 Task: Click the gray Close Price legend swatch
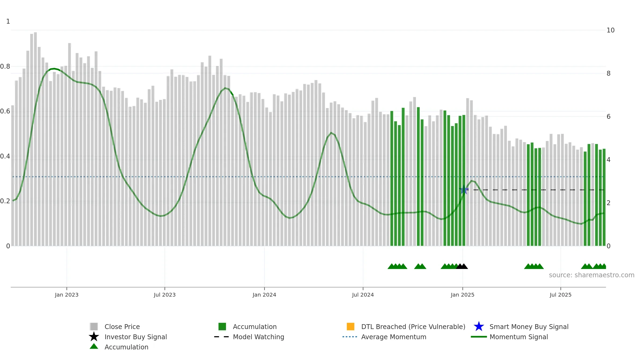(94, 326)
